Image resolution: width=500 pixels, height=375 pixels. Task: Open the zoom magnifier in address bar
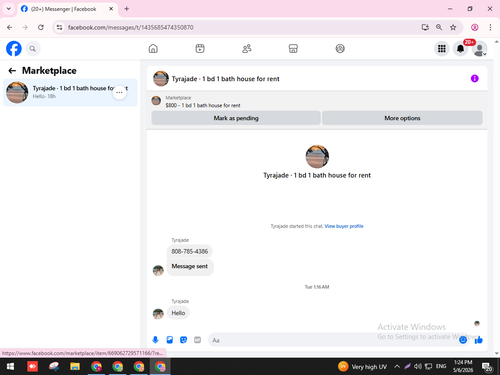click(439, 27)
